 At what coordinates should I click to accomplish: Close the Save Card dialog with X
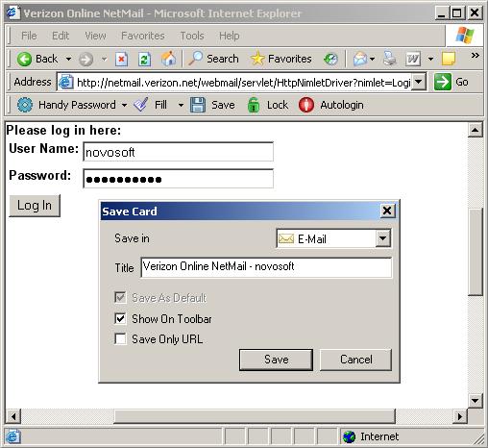(x=387, y=211)
